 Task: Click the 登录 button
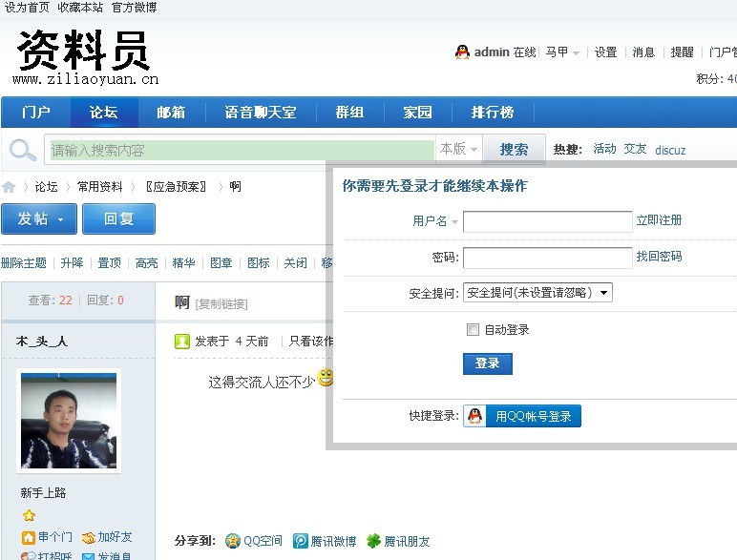coord(488,363)
